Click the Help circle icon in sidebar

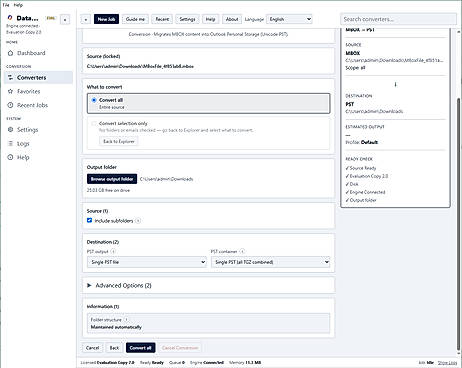coord(10,157)
